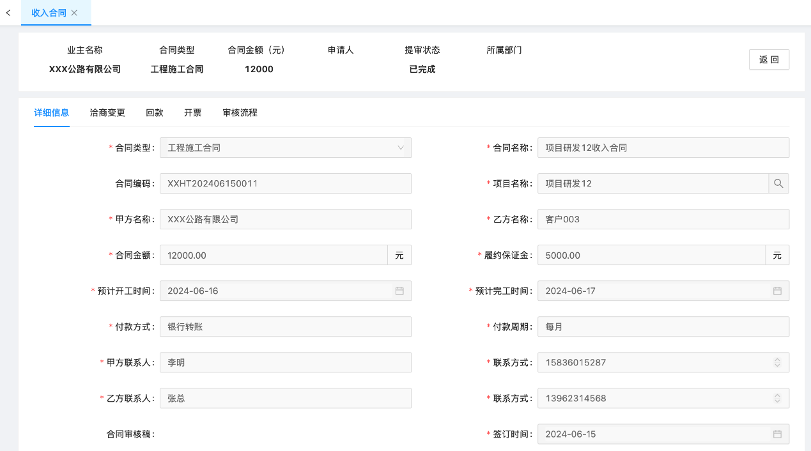Image resolution: width=811 pixels, height=451 pixels.
Task: Click the search icon beside 项目名称
Action: 778,183
